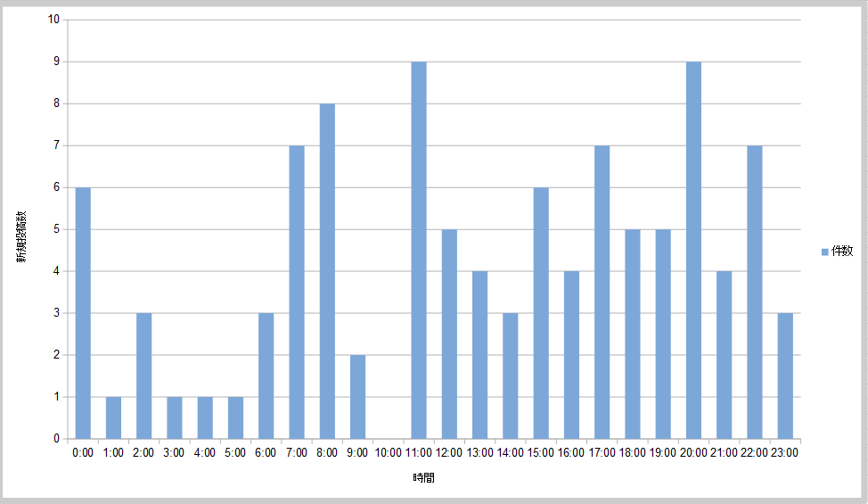Click the 7:00 bar
The width and height of the screenshot is (868, 504).
297,292
